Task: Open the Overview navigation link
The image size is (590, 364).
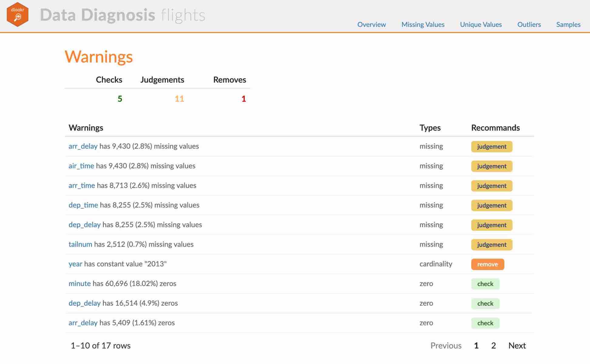Action: click(371, 25)
